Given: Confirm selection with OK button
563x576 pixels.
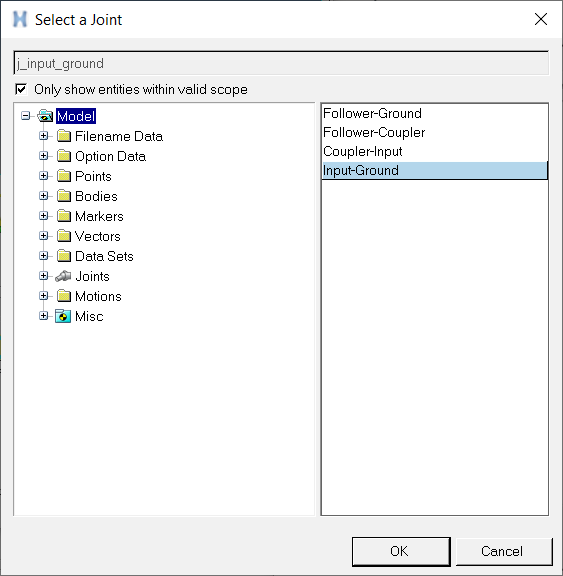Looking at the screenshot, I should [401, 551].
